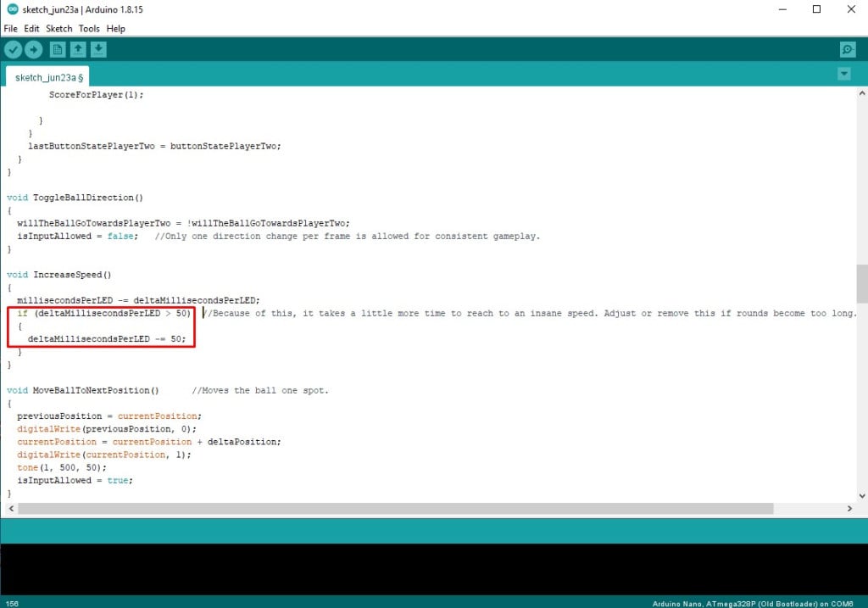This screenshot has width=868, height=608.
Task: Open the Help menu
Action: 116,28
